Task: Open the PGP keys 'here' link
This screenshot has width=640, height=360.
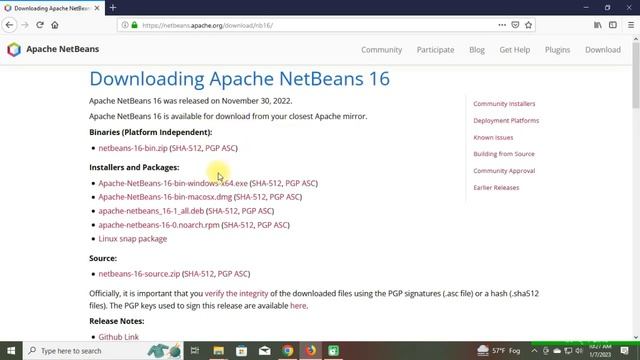Action: coord(298,306)
